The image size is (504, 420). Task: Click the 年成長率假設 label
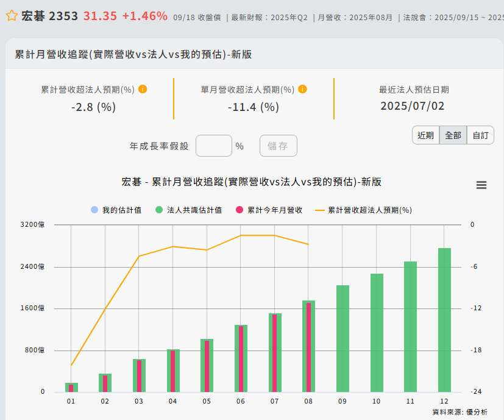point(159,146)
